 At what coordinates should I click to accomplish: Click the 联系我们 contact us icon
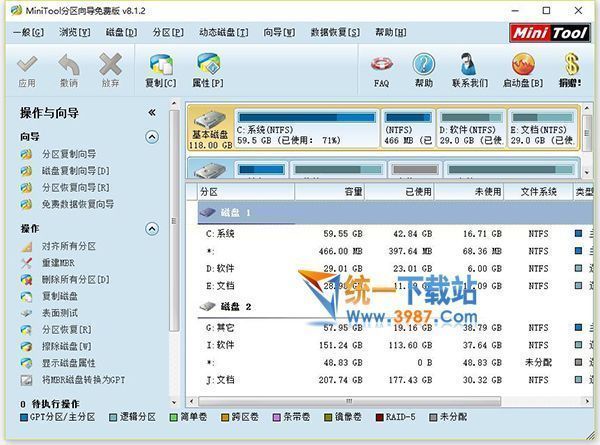[x=469, y=65]
